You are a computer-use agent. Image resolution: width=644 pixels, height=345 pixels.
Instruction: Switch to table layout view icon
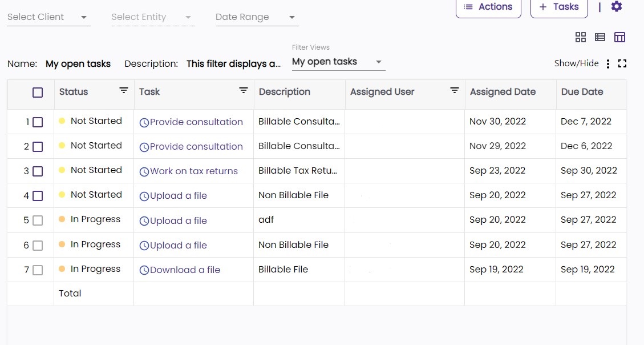pos(619,37)
